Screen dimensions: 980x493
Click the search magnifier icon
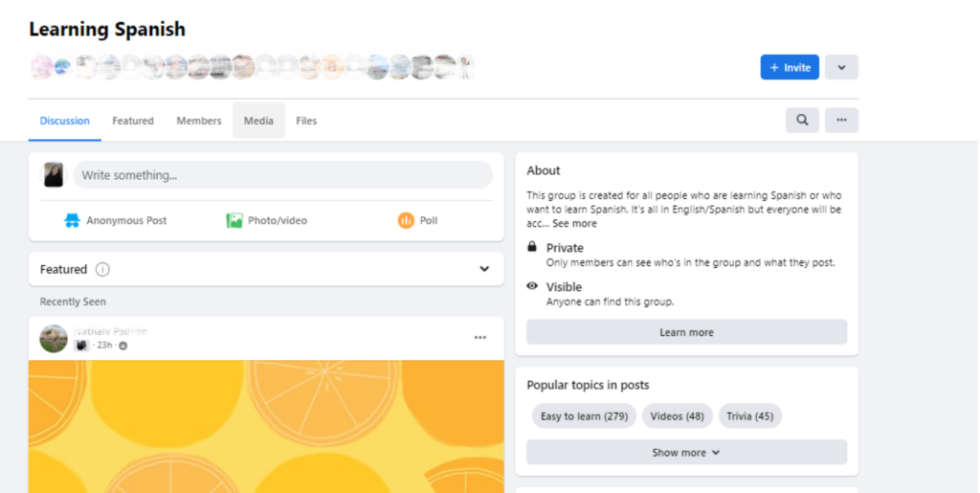802,121
